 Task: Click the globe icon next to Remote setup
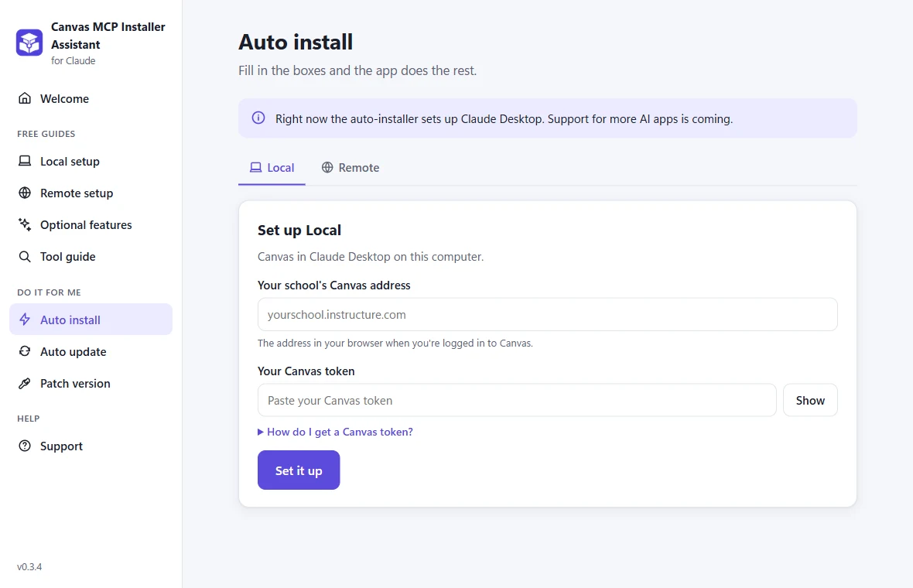point(25,193)
